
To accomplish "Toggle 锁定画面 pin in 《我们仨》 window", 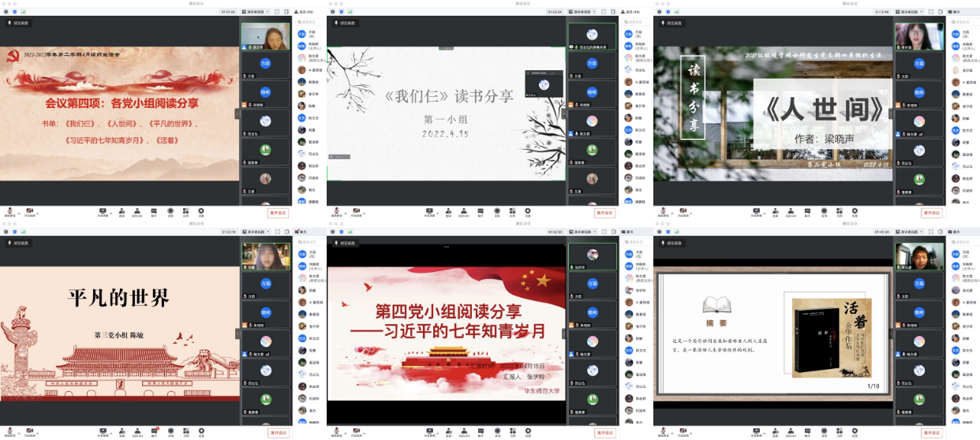I will (343, 23).
